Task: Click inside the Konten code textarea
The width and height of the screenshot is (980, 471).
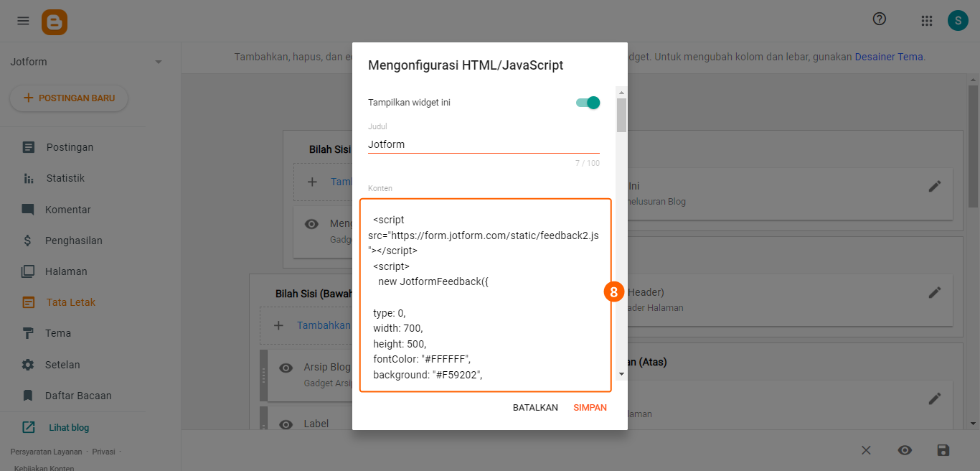Action: point(486,295)
